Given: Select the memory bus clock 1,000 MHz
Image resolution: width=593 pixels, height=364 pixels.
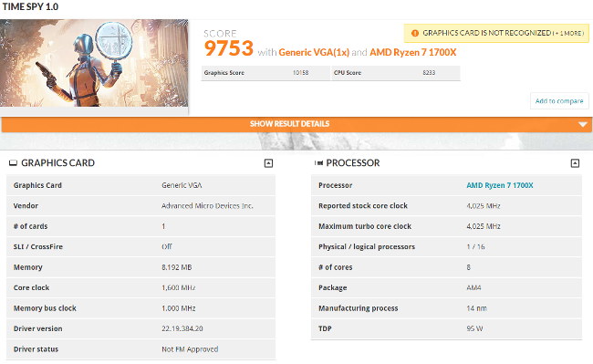Looking at the screenshot, I should 179,308.
